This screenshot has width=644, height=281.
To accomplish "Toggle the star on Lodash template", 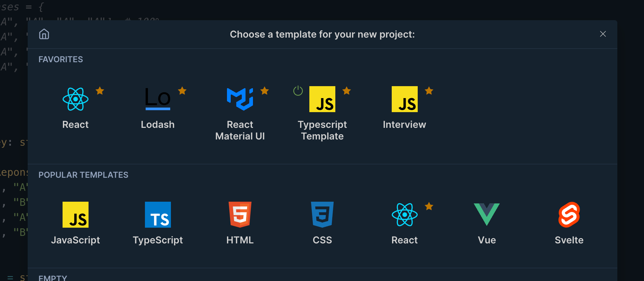I will 182,91.
